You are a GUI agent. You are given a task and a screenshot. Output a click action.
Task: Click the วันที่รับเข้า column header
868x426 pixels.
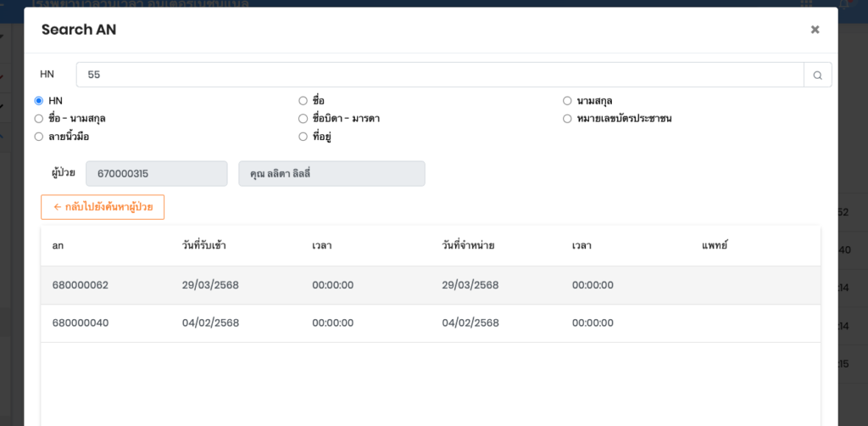pyautogui.click(x=204, y=246)
